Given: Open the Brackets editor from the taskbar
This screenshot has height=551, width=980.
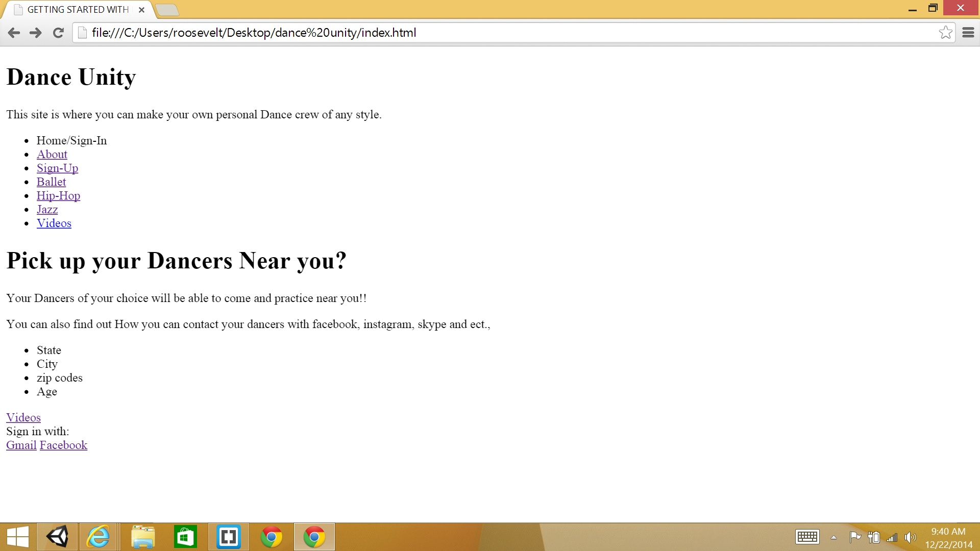Looking at the screenshot, I should pos(228,537).
